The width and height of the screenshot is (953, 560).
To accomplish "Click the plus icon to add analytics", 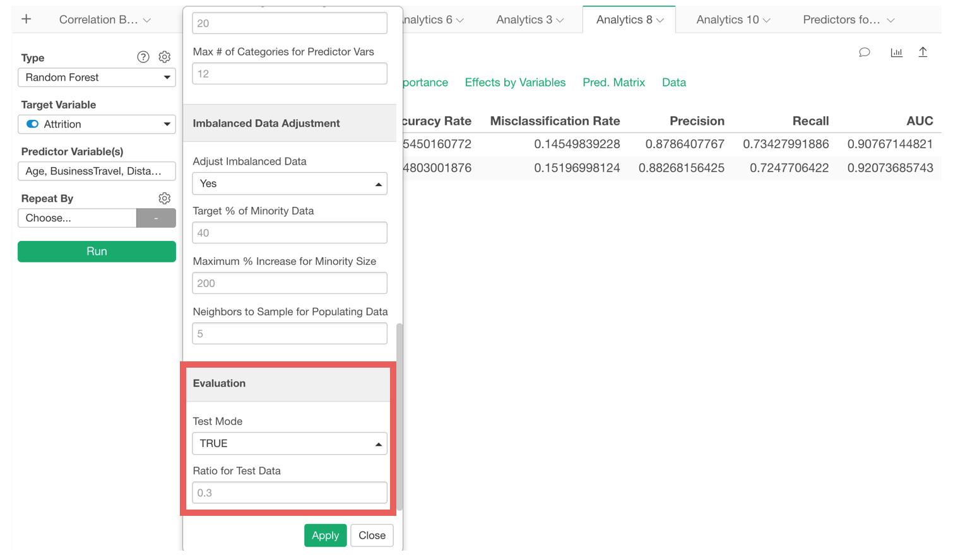I will tap(26, 19).
